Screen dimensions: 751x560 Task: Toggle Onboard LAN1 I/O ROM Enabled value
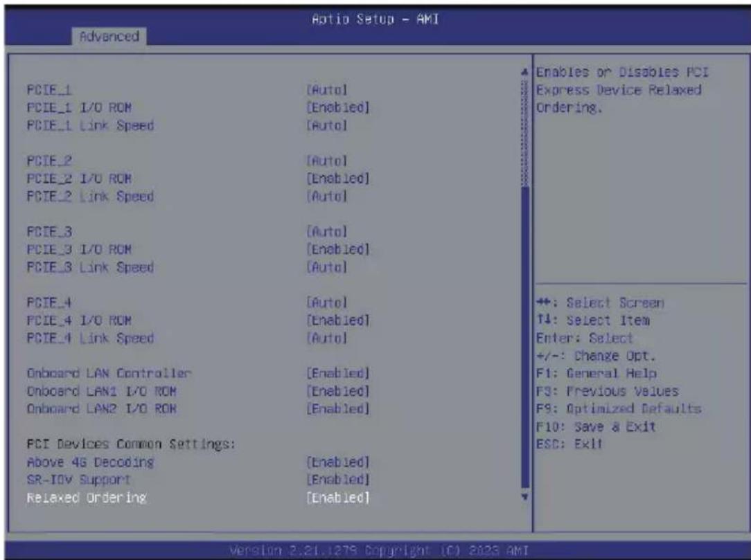pos(338,391)
